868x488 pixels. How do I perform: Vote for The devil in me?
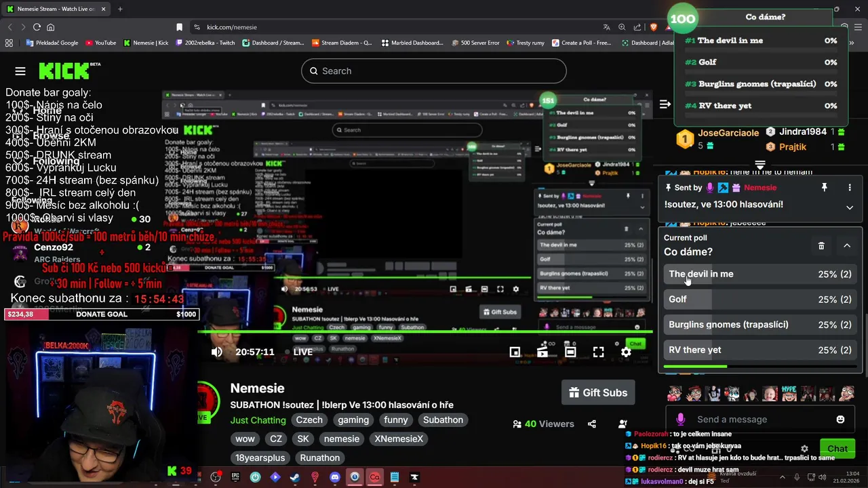coord(759,274)
